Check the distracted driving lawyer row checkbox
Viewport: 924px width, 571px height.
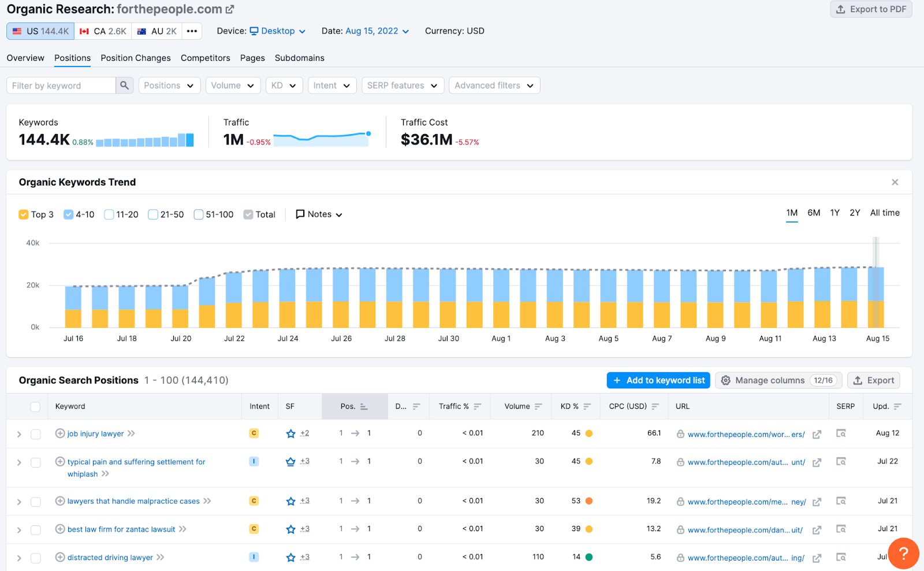click(x=36, y=558)
